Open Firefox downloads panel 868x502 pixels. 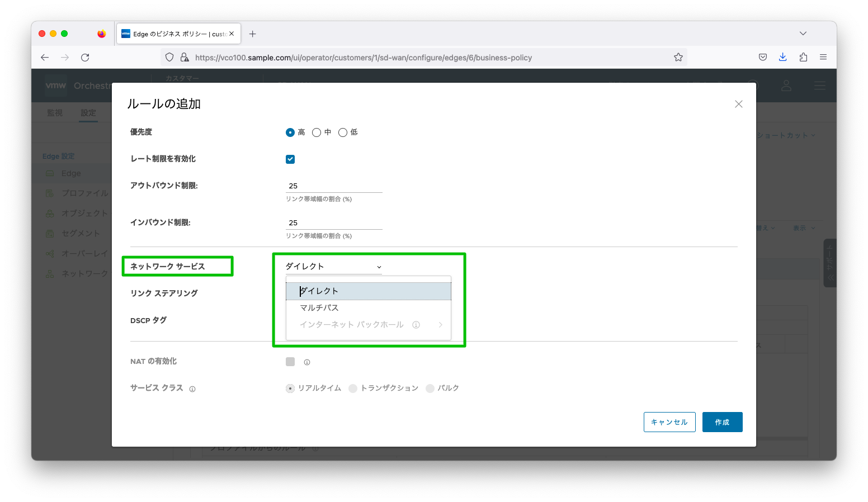pos(782,57)
